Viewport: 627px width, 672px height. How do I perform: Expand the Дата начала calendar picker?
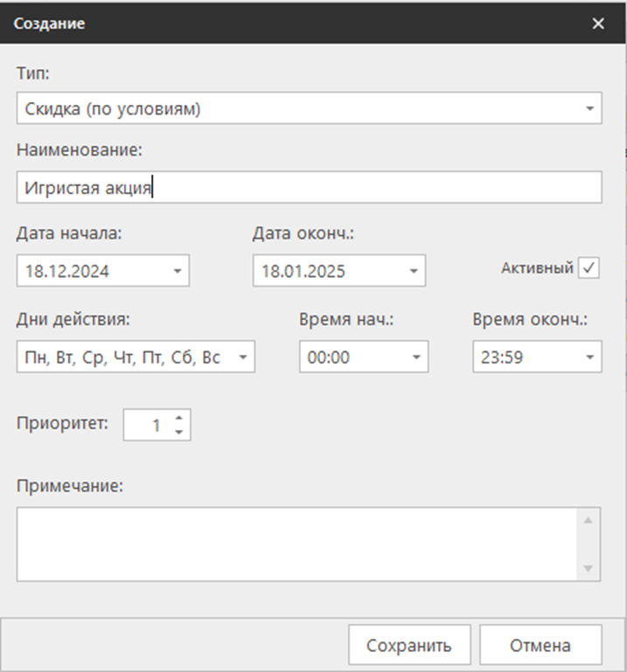coord(177,271)
